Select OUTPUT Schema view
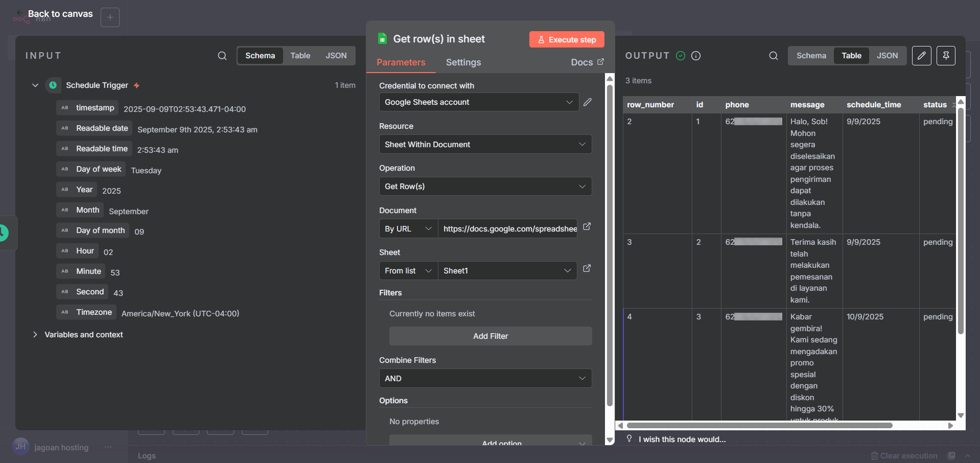This screenshot has height=463, width=980. coord(811,56)
